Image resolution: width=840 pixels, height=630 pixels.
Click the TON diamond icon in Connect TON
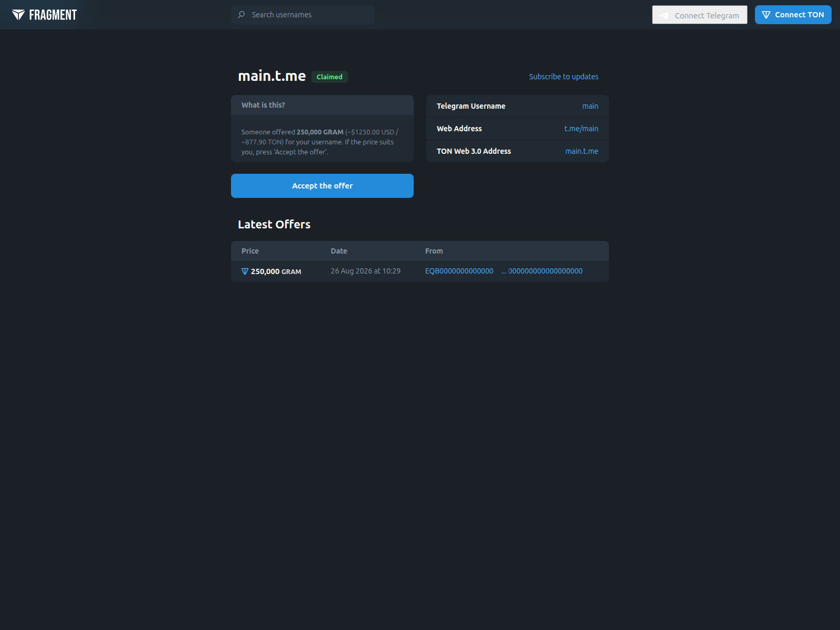pos(766,15)
